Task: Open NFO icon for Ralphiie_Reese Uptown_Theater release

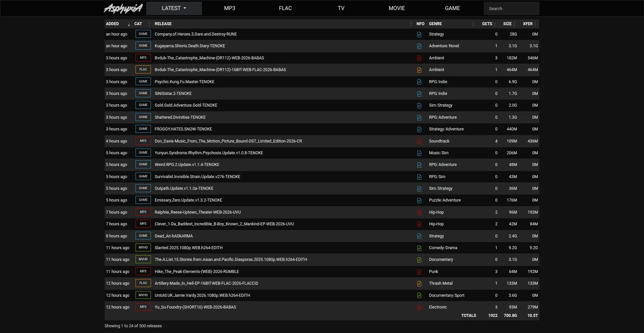Action: (419, 213)
